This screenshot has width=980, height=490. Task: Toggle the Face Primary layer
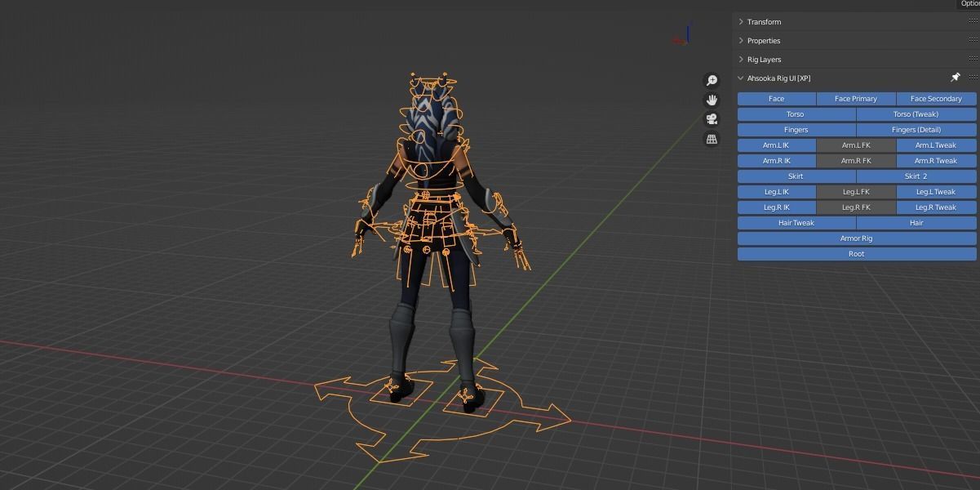click(x=856, y=99)
